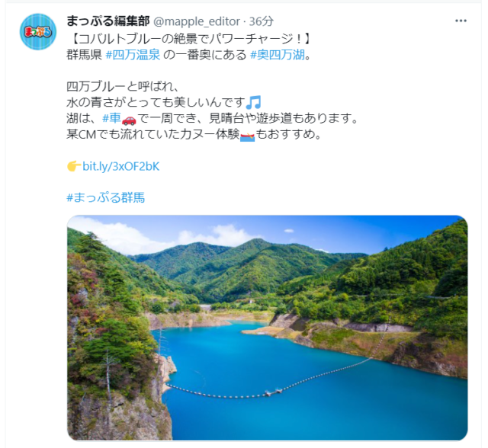The width and height of the screenshot is (488, 448).
Task: Click the 群馬県 text in the tweet
Action: [x=85, y=55]
